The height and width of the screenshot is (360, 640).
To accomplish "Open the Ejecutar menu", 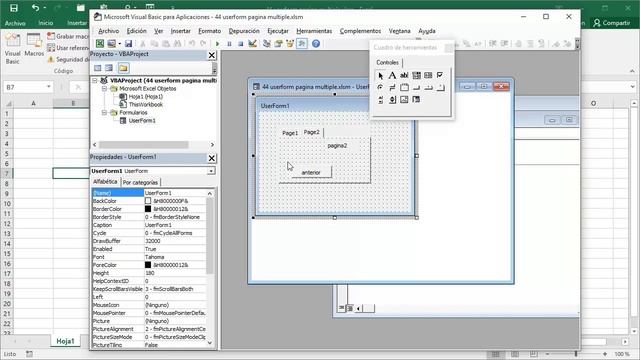I will [x=278, y=31].
